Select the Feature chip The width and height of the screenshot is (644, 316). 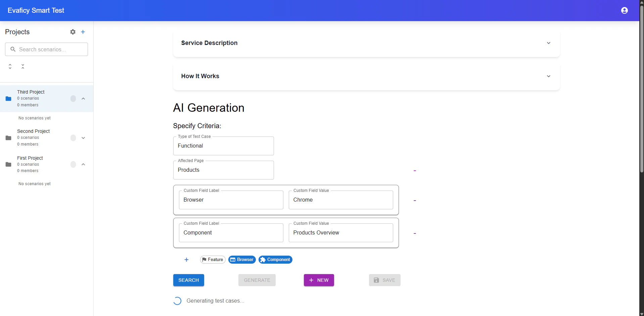(x=213, y=260)
